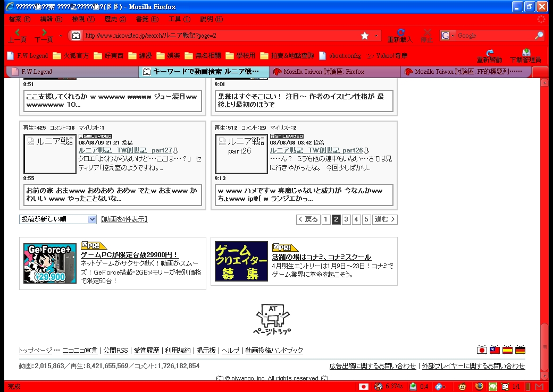Switch site language via the German flag

[521, 350]
